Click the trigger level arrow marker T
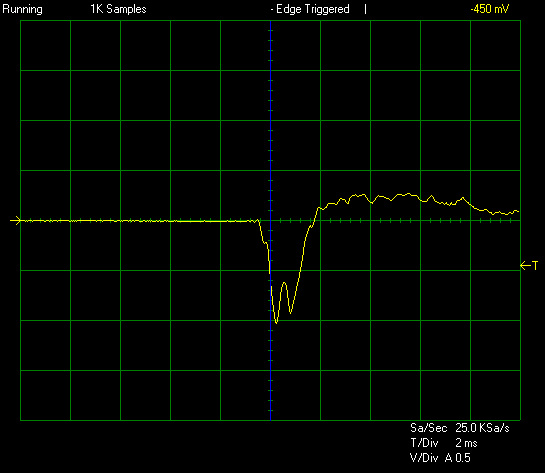545x473 pixels. pos(529,266)
